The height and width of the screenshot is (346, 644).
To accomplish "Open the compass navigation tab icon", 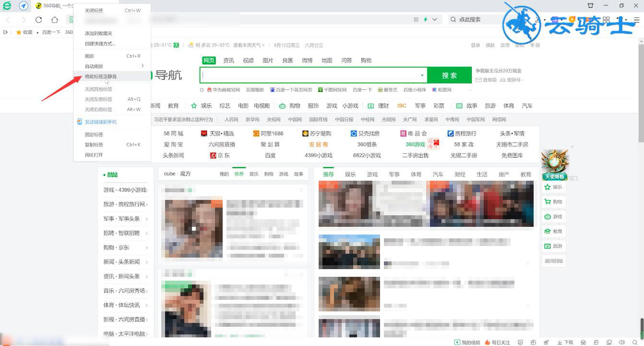I will coord(23,6).
